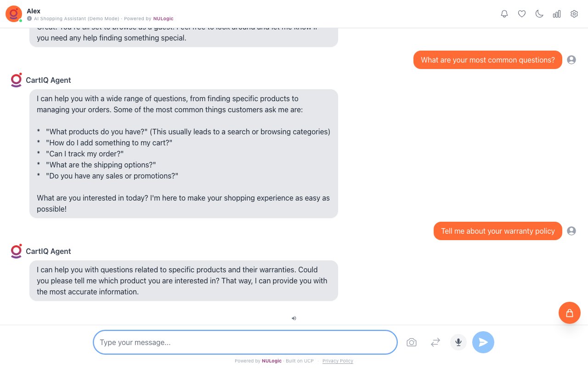The image size is (588, 368).
Task: View analytics via the bar chart icon
Action: click(557, 14)
